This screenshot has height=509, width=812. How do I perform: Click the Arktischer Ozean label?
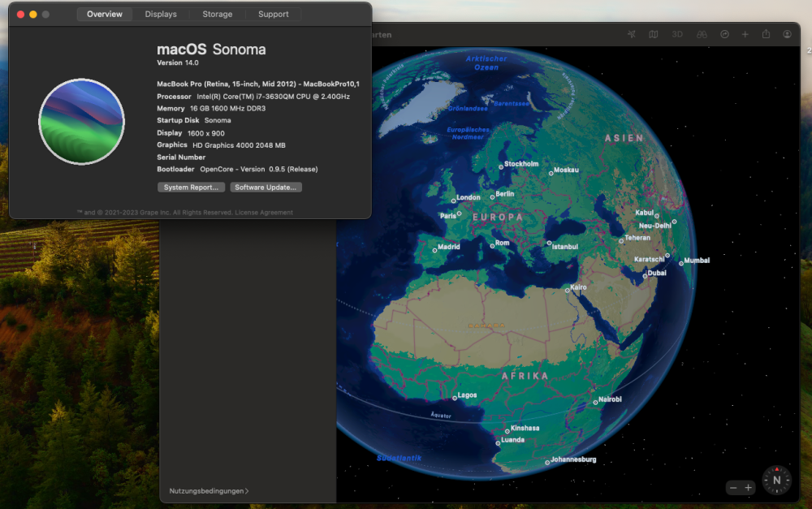[486, 63]
